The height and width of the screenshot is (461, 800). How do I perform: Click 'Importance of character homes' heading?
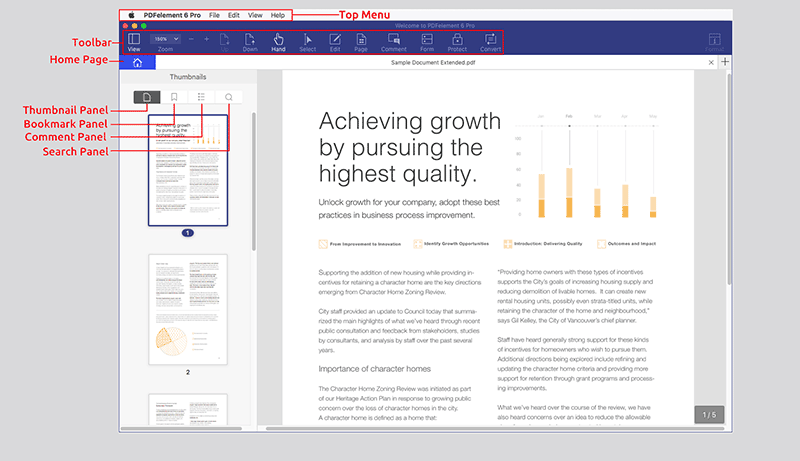click(374, 369)
